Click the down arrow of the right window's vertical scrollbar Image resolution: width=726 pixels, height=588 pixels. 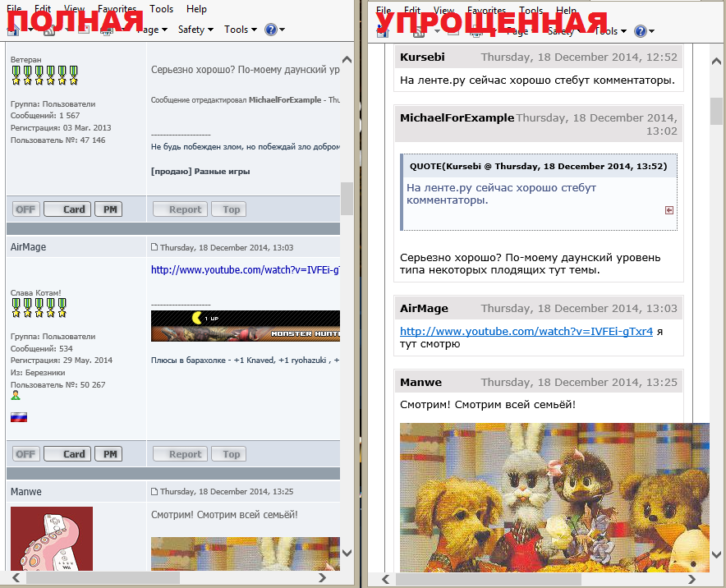[x=716, y=554]
